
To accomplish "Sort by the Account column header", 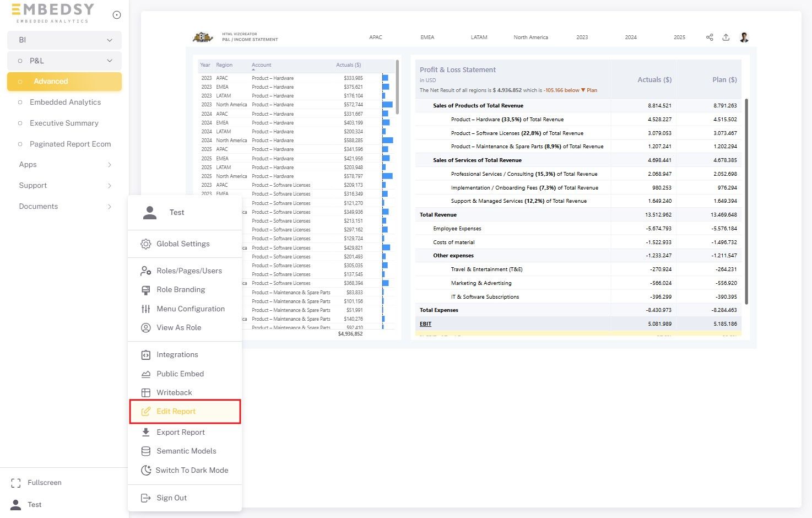I will click(x=262, y=65).
